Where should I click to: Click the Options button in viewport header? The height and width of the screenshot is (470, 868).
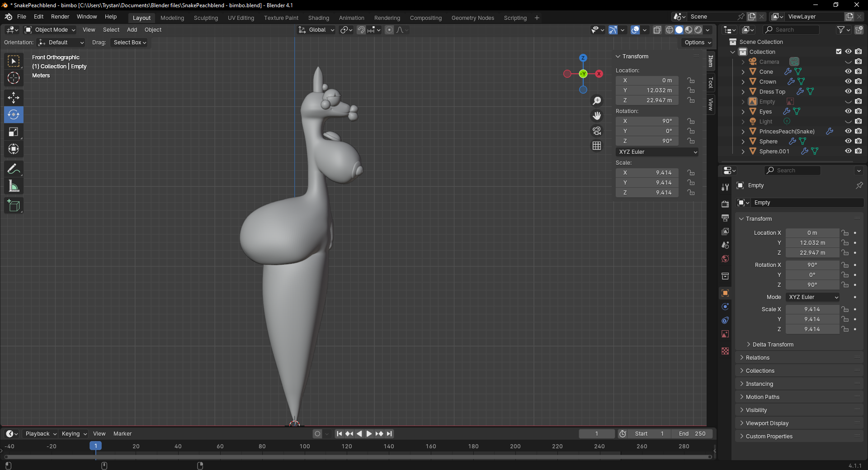[698, 43]
